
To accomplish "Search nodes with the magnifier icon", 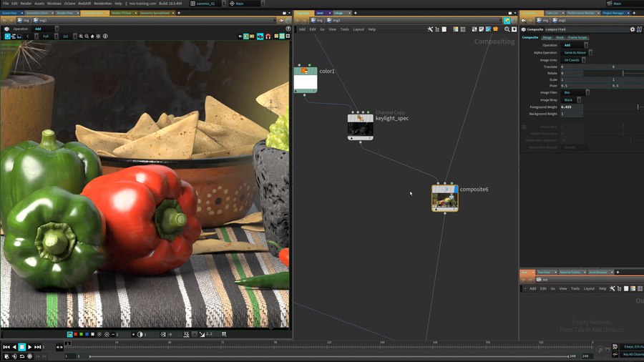I will point(507,29).
